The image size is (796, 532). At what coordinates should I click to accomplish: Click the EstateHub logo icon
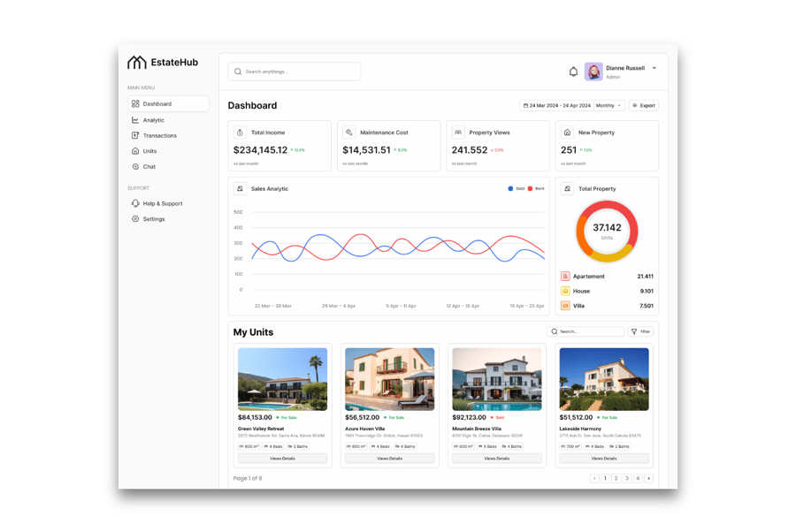pyautogui.click(x=136, y=62)
